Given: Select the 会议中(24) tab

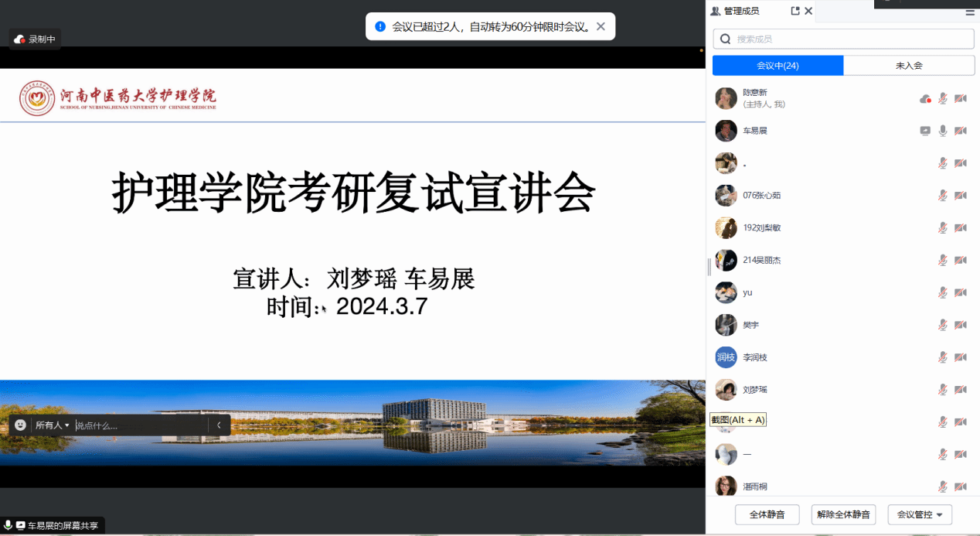Looking at the screenshot, I should [x=778, y=66].
